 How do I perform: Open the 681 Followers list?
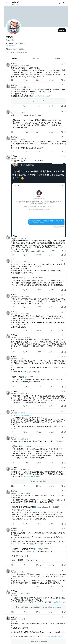(22, 53)
